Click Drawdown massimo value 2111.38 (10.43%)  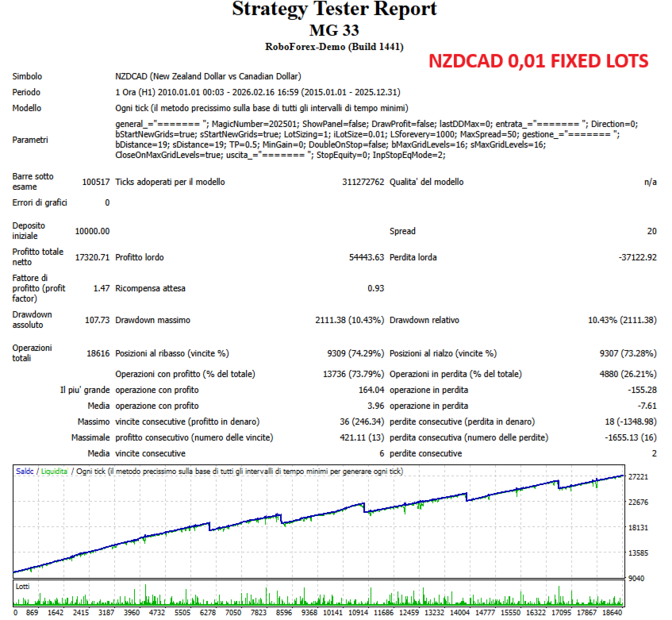pos(350,320)
